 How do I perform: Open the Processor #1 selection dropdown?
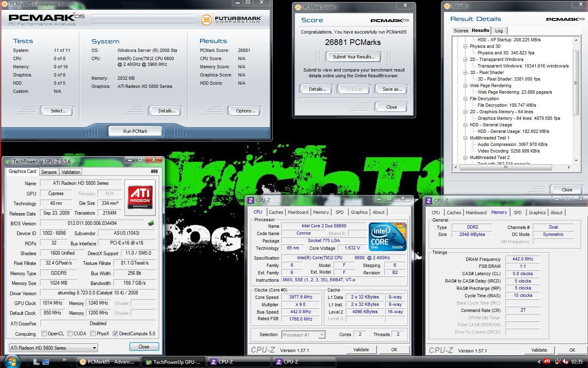(x=303, y=335)
